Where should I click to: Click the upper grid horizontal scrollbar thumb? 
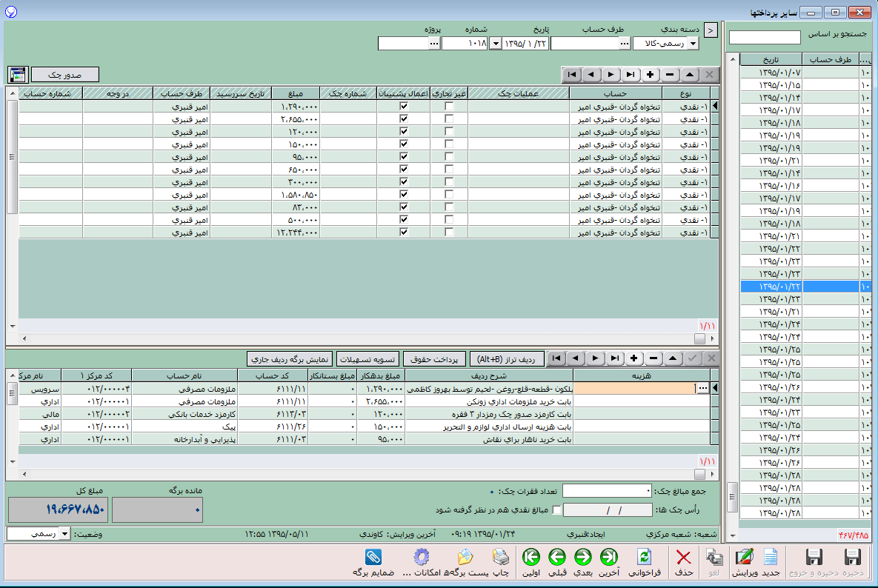click(699, 338)
